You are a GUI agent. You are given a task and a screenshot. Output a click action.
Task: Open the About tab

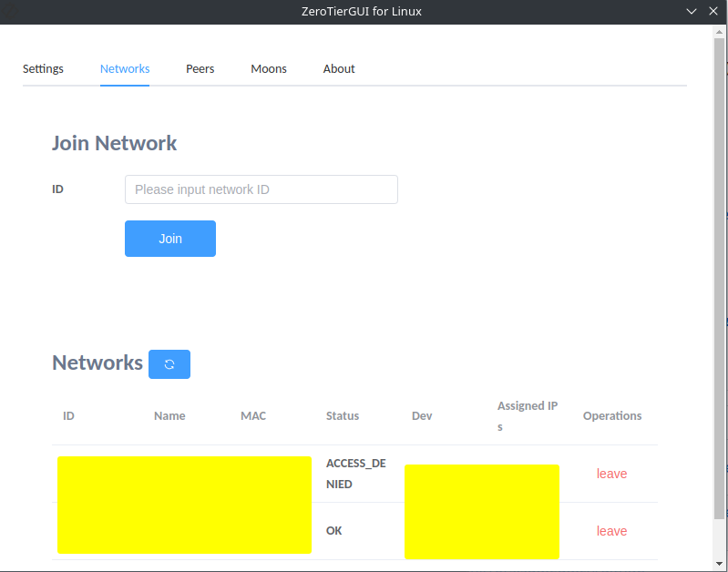(339, 68)
